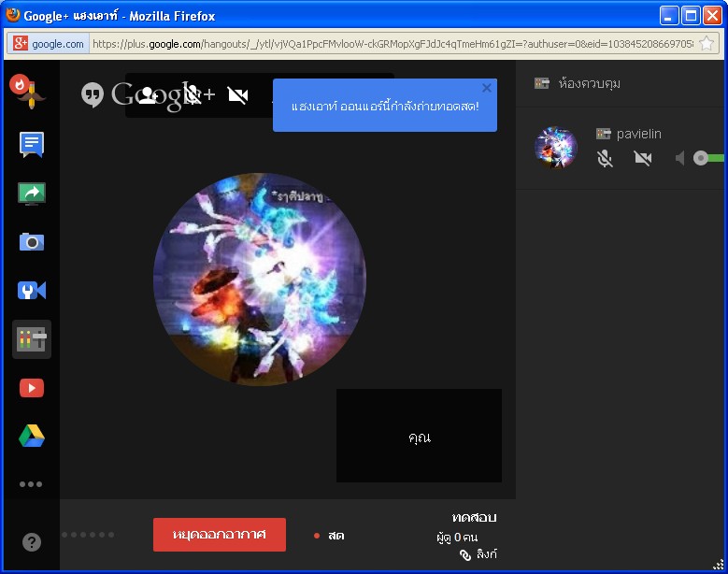728x574 pixels.
Task: Minimize the Firefox window
Action: pyautogui.click(x=669, y=16)
